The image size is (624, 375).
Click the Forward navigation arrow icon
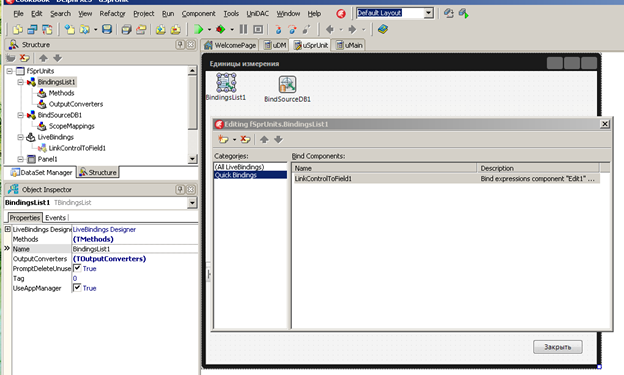pos(352,29)
